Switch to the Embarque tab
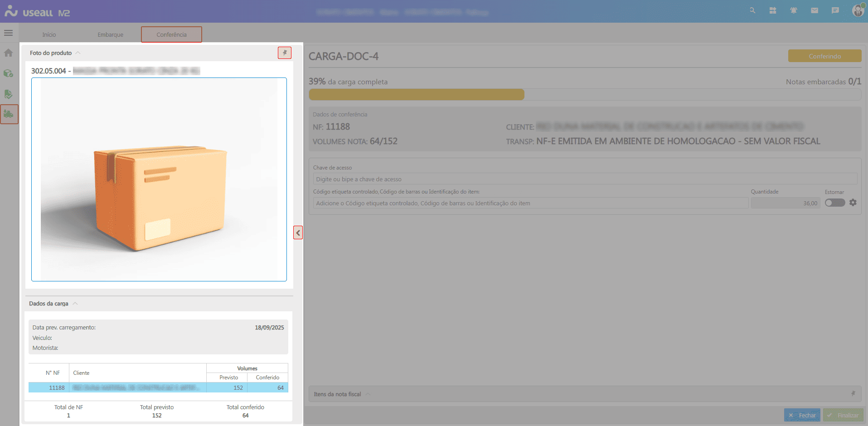Viewport: 868px width, 426px height. click(110, 35)
